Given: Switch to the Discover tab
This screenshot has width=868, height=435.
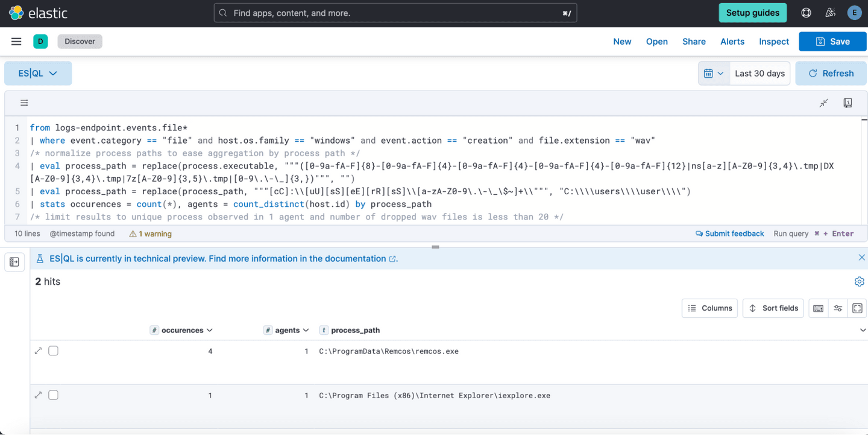Looking at the screenshot, I should click(80, 41).
